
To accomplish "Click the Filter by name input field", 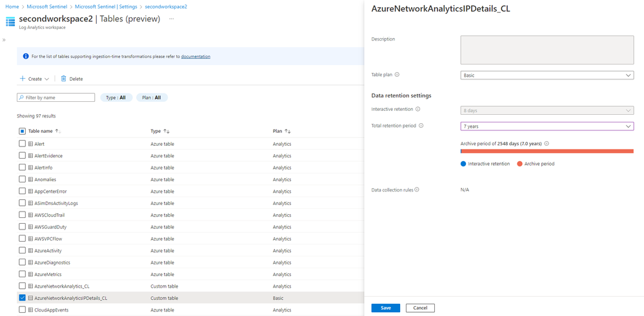I will point(56,97).
